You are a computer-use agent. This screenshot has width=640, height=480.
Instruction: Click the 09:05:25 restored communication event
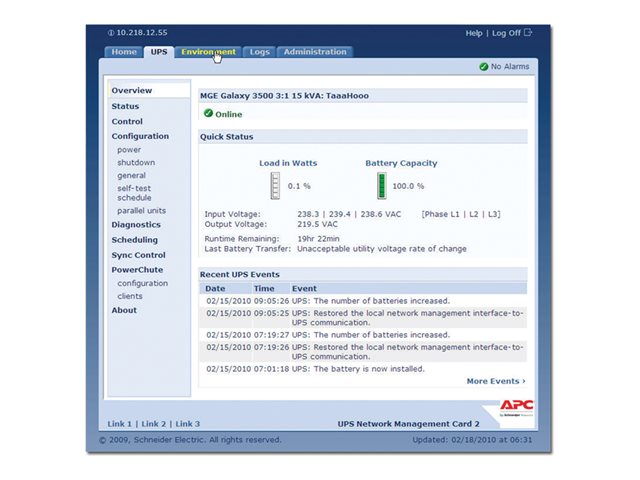pos(363,318)
